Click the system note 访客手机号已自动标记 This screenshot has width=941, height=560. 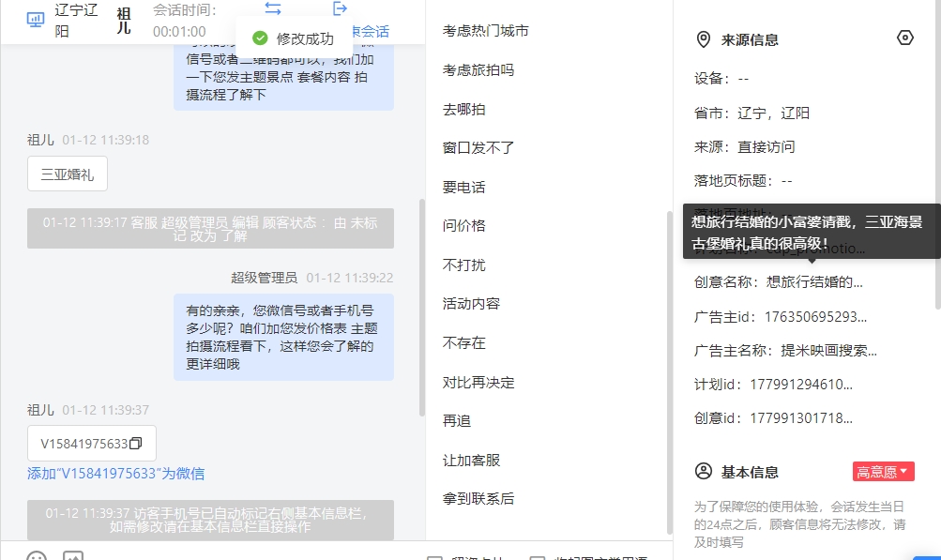(x=211, y=520)
